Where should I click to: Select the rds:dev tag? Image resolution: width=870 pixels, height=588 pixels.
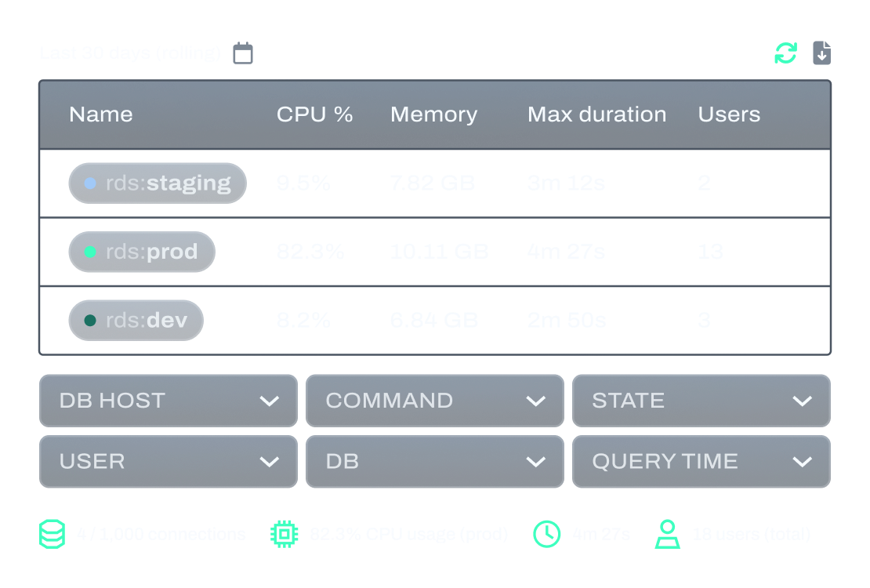[x=136, y=321]
